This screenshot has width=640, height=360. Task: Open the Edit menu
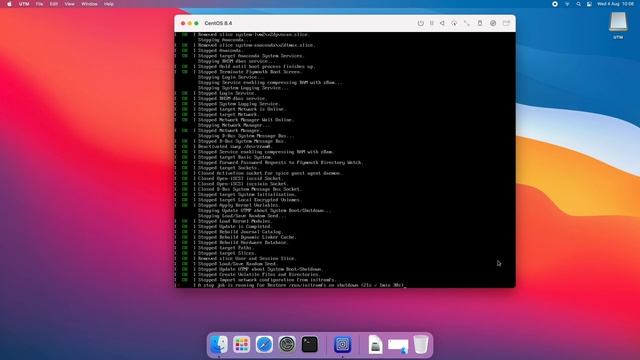pos(54,4)
